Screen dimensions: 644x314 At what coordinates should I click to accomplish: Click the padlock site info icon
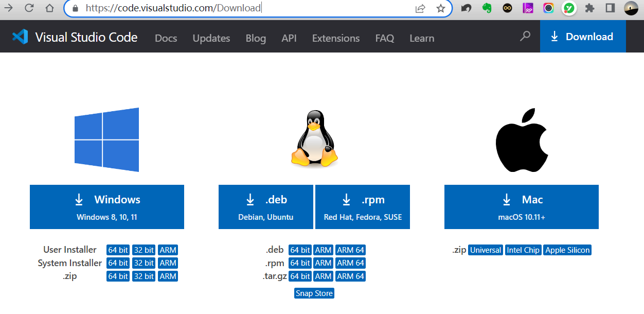coord(76,8)
